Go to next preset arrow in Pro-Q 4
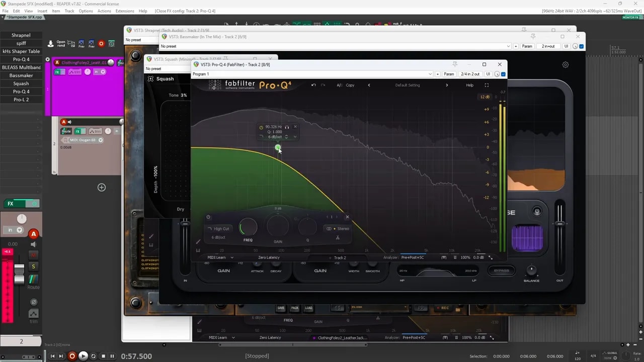 (x=447, y=85)
